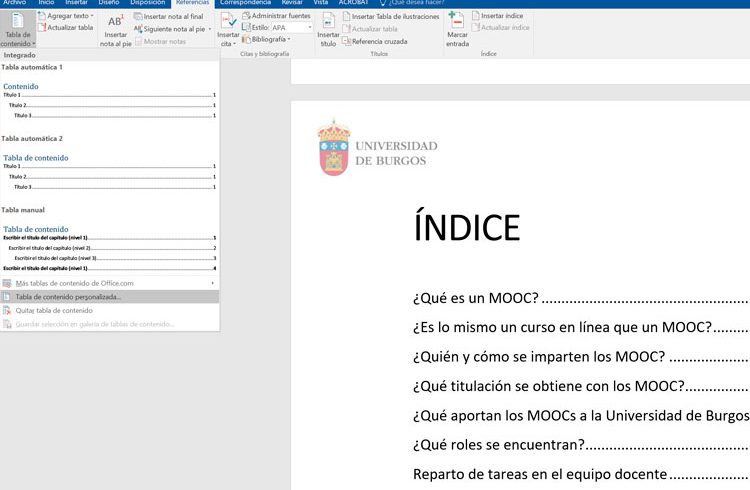750x490 pixels.
Task: Expand the Agregar texto dropdown arrow
Action: tap(92, 16)
